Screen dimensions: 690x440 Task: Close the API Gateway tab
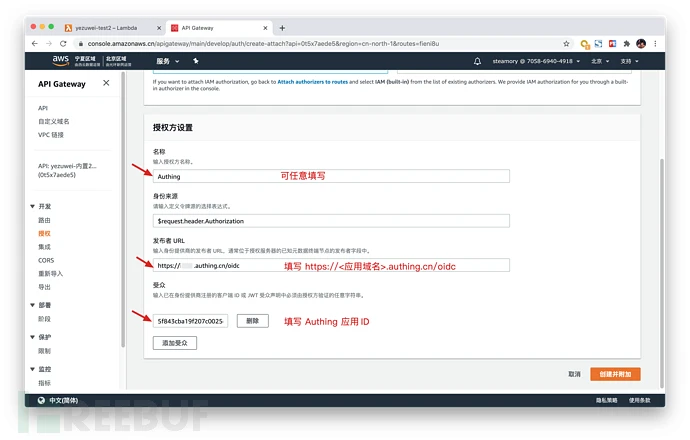[x=265, y=28]
